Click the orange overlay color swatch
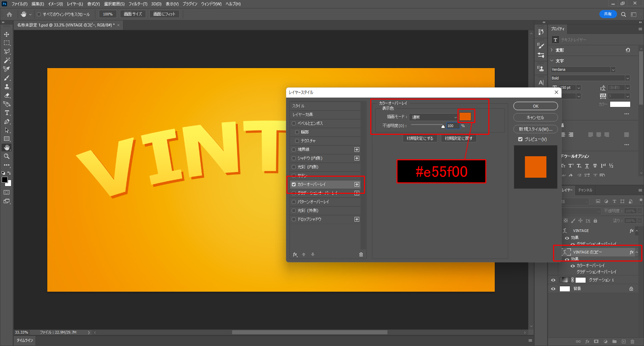 pyautogui.click(x=465, y=117)
